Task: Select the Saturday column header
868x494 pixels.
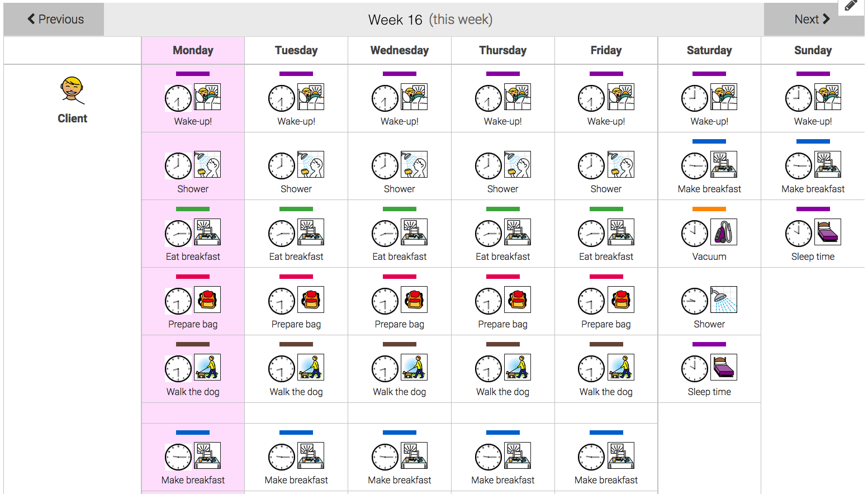Action: pos(709,50)
